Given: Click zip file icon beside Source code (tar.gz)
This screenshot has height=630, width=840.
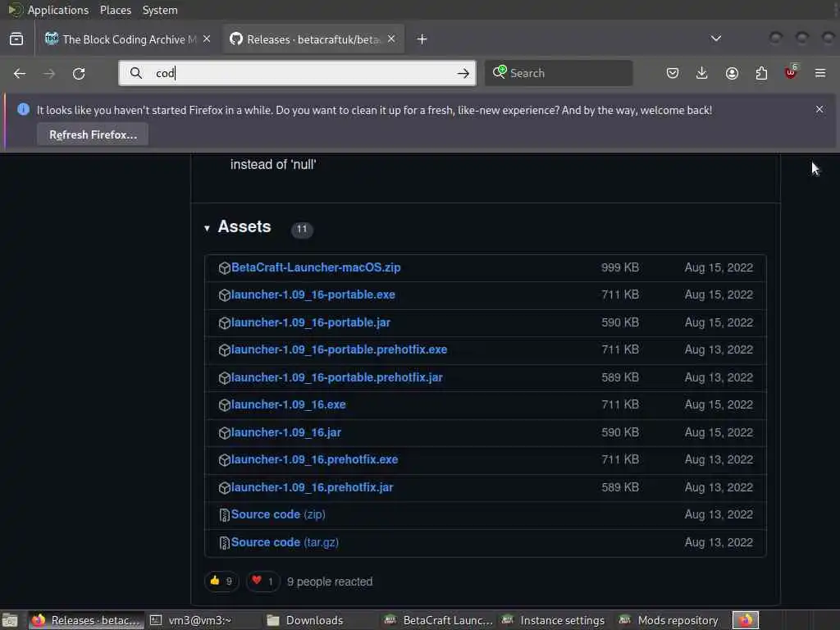Looking at the screenshot, I should click(225, 543).
